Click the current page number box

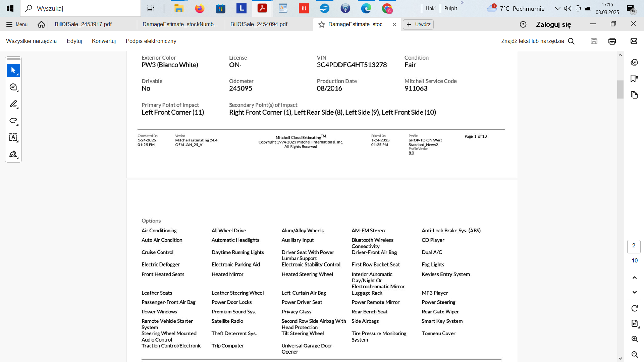[x=634, y=246]
